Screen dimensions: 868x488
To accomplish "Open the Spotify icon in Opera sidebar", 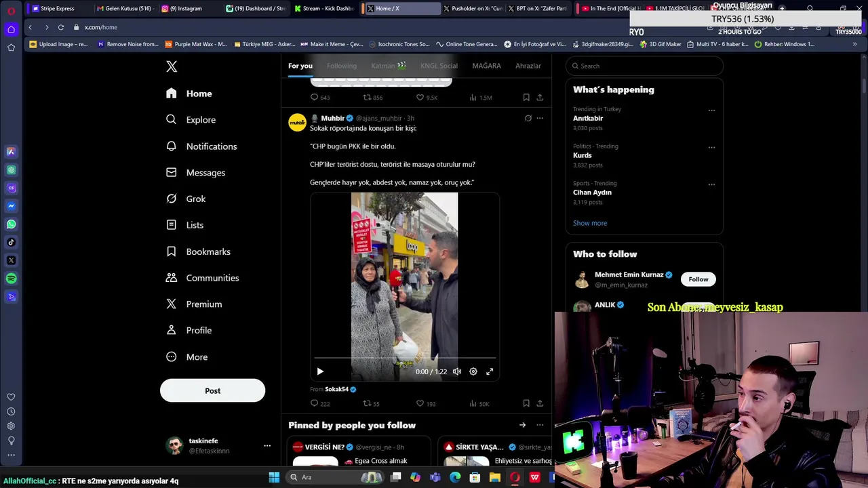I will pyautogui.click(x=11, y=279).
